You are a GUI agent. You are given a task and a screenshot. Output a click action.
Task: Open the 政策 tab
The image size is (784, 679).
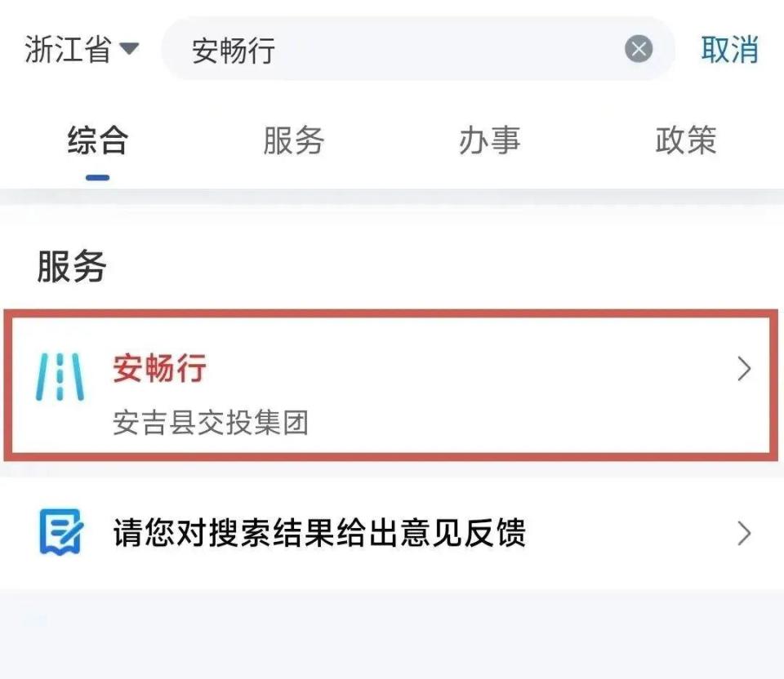(687, 140)
